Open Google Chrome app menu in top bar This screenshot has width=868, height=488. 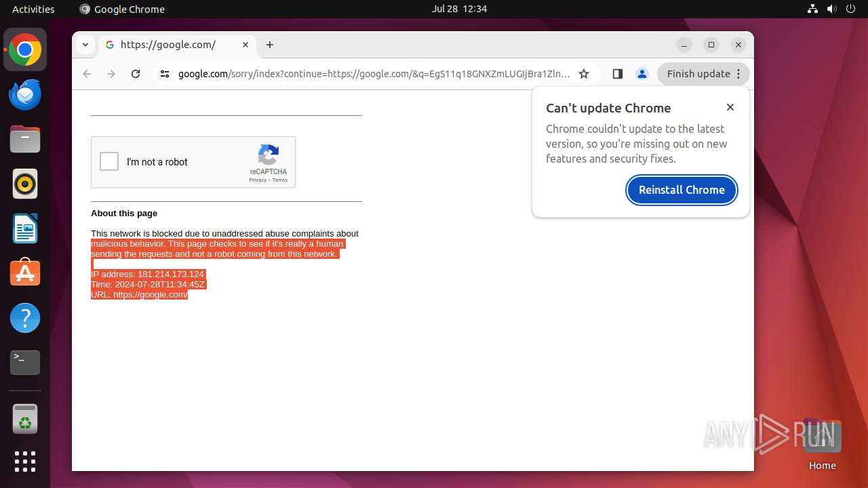click(x=122, y=9)
